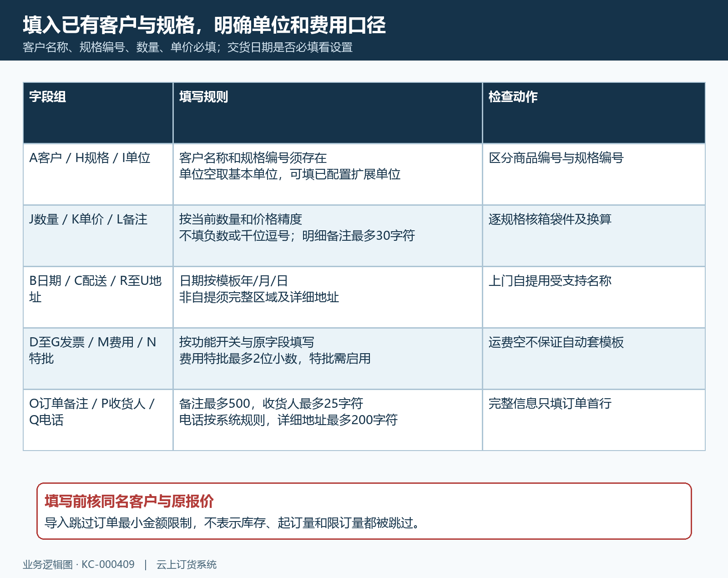Click the line "非自提须完整区域及详细地址"
This screenshot has width=728, height=578.
click(259, 297)
